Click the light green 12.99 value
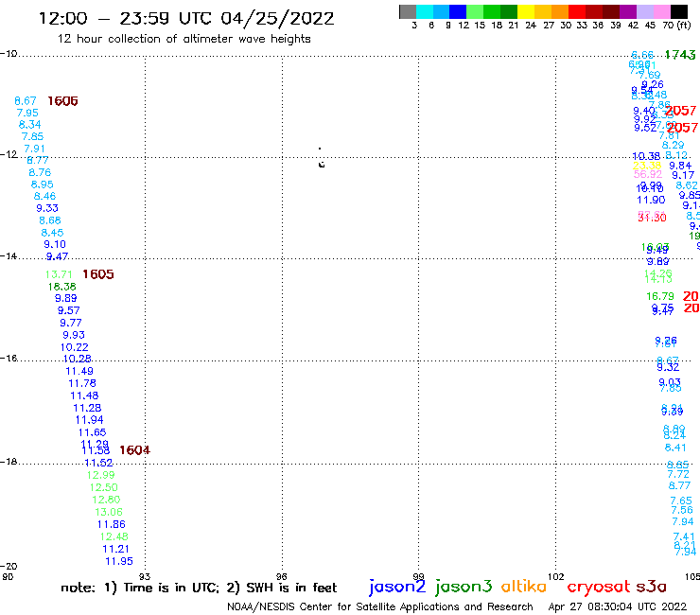Screen dimensions: 700x615 pos(101,475)
